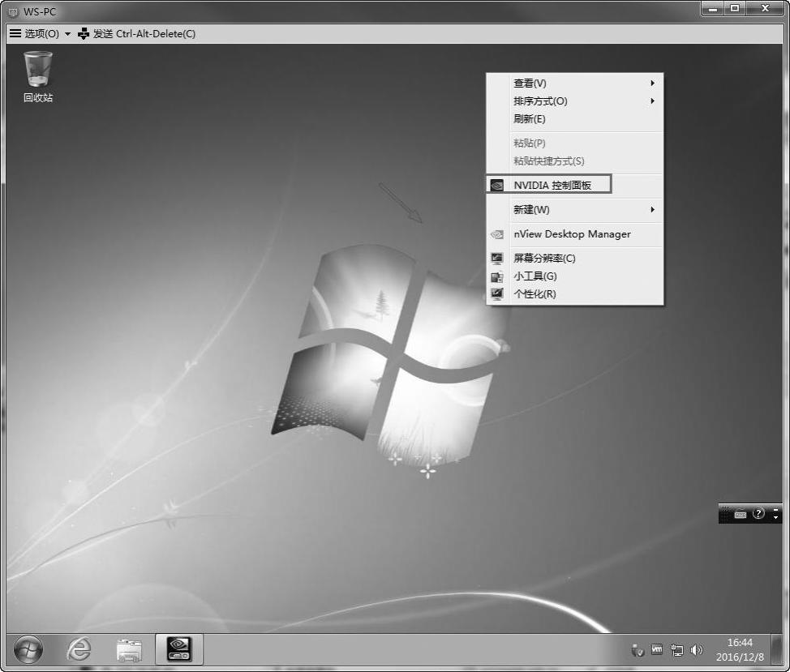Click 发送 Ctrl-Alt-Delete(C) button
Screen dimensions: 790x672
[138, 34]
